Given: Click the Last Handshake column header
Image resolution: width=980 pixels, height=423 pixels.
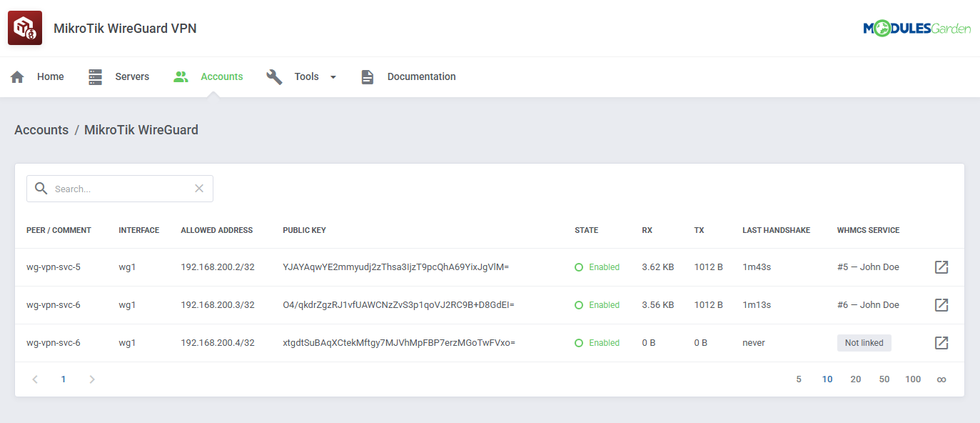Looking at the screenshot, I should [x=777, y=230].
